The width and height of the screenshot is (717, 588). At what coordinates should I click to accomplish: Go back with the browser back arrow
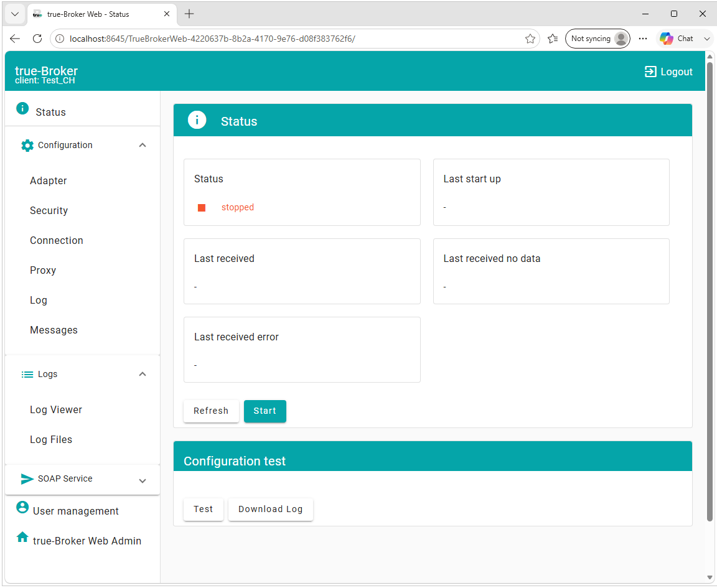tap(15, 39)
